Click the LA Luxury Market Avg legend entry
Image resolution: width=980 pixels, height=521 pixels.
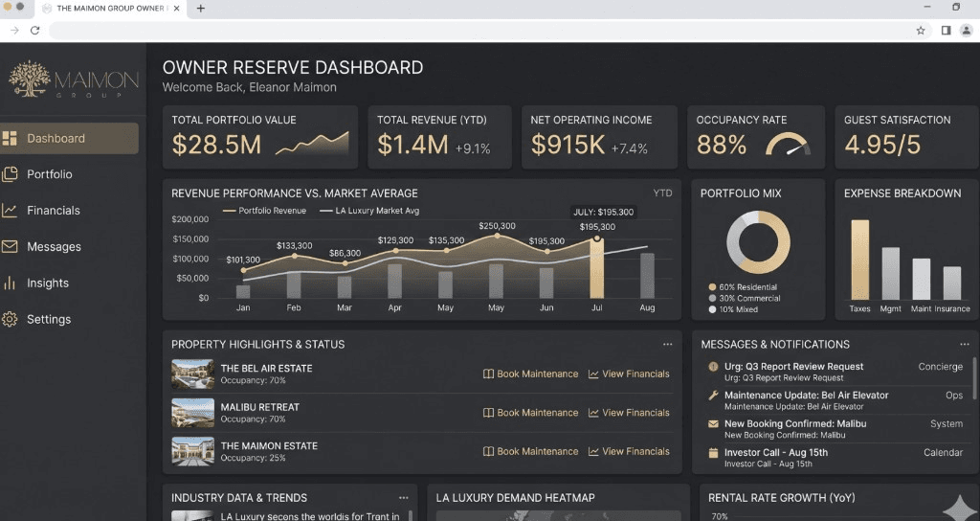369,211
